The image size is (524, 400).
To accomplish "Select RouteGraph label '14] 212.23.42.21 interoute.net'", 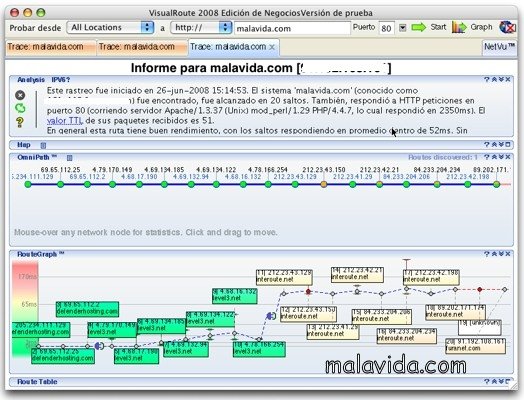I will pyautogui.click(x=357, y=274).
